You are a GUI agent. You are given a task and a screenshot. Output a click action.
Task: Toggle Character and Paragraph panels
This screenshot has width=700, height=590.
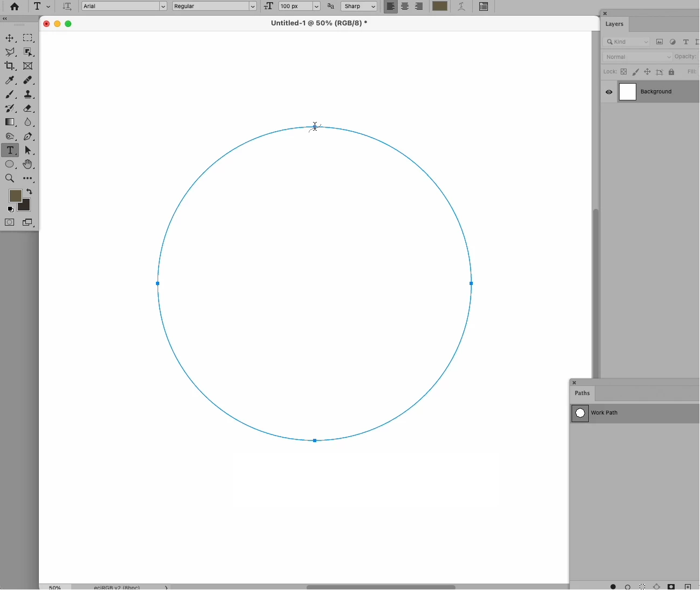tap(484, 6)
